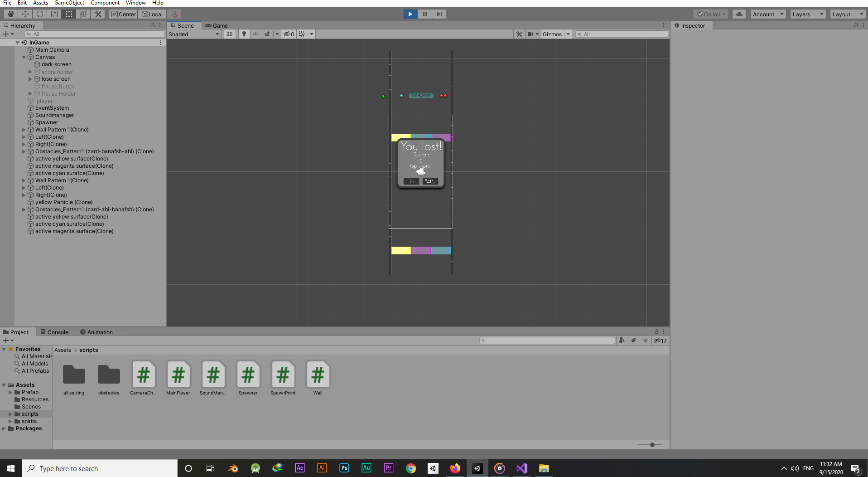The image size is (868, 477).
Task: Open Blender from the taskbar
Action: pos(233,468)
